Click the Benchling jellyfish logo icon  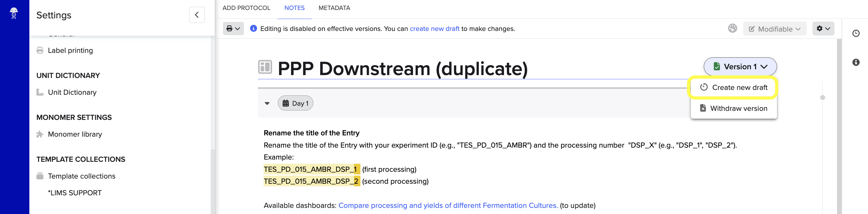(14, 14)
